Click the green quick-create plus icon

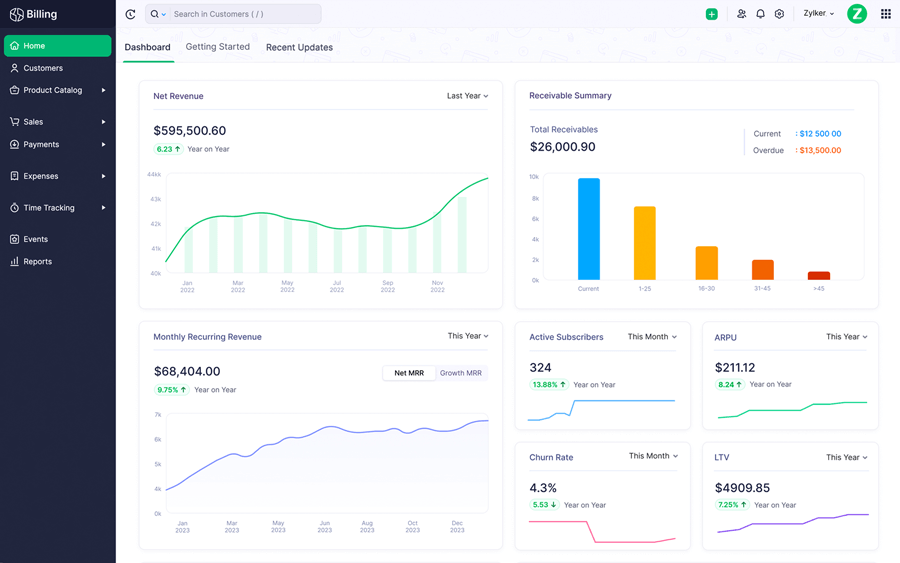click(711, 14)
